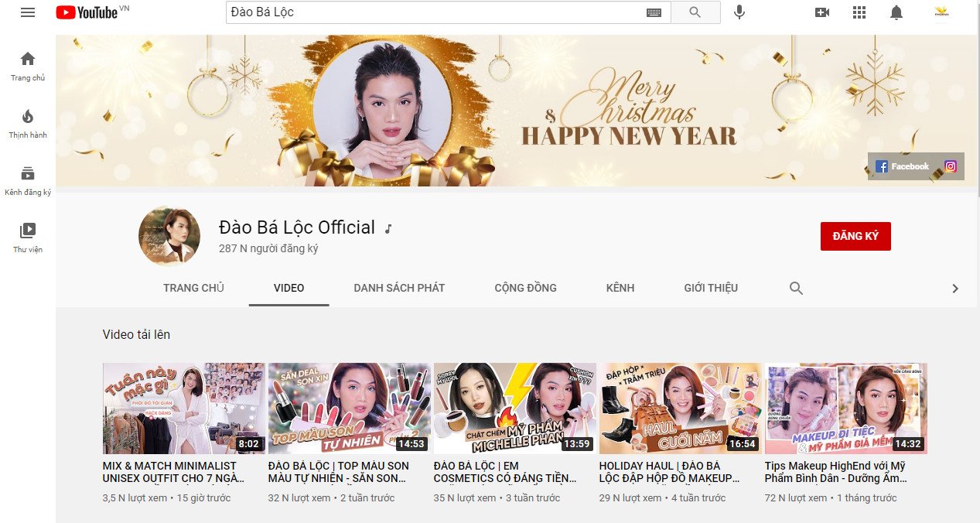Open the Michelle Phan cosmetics video thumbnail
Viewport: 980px width, 523px height.
click(x=515, y=408)
